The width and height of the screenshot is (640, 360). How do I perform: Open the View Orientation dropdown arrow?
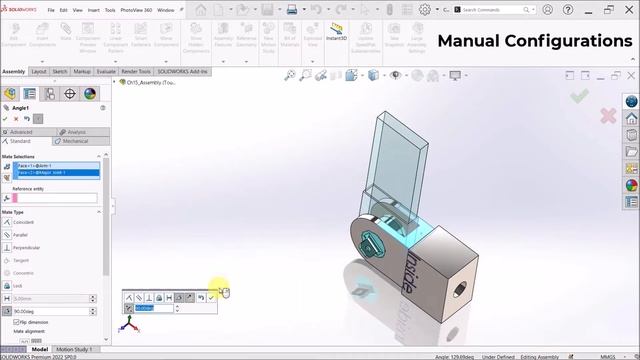[362, 76]
